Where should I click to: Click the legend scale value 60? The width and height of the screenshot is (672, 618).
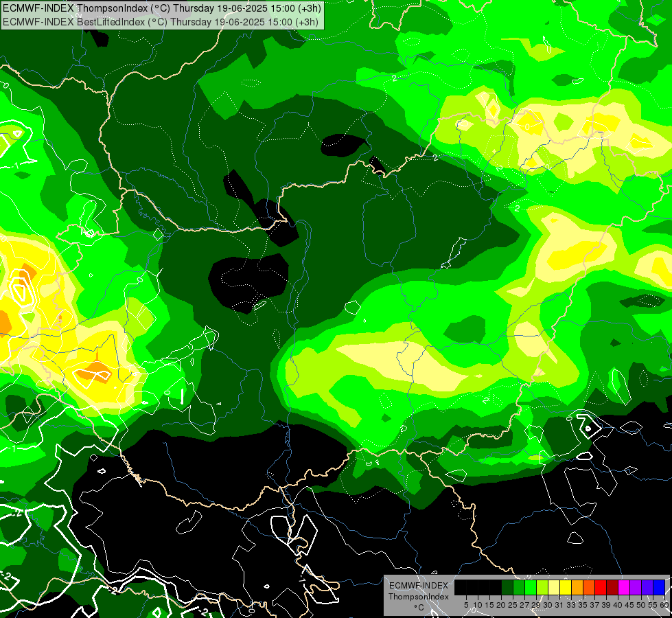[664, 605]
